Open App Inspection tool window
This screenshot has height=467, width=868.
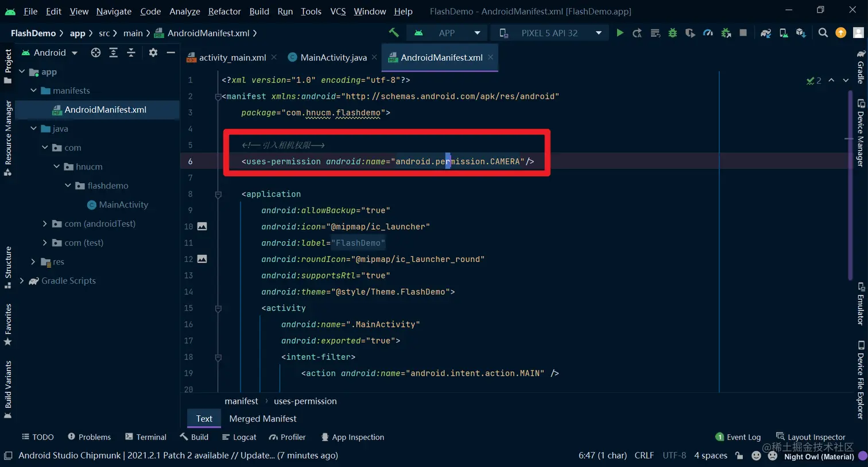(352, 437)
